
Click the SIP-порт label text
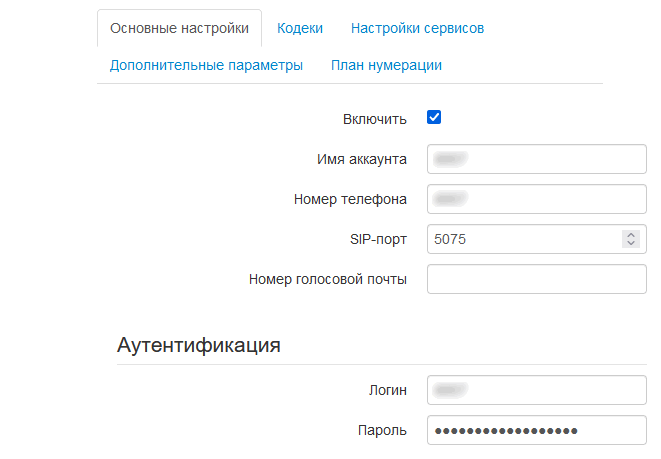(378, 239)
